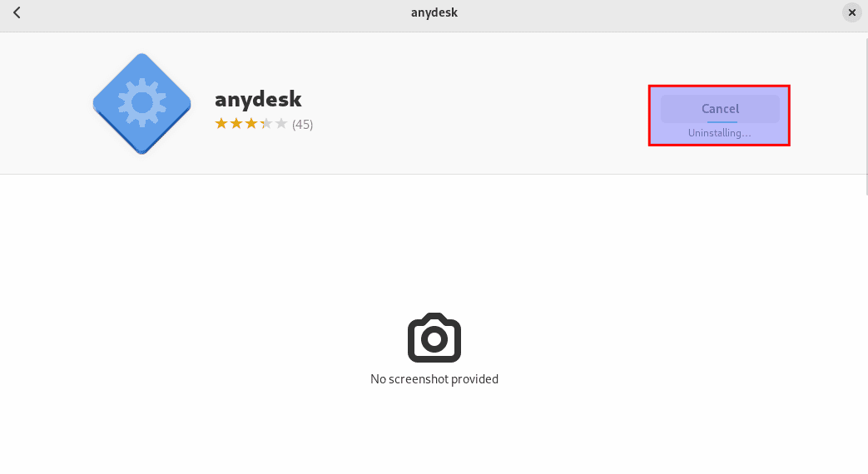Click the anydesk title in header bar
Viewport: 868px width, 474px height.
coord(434,12)
